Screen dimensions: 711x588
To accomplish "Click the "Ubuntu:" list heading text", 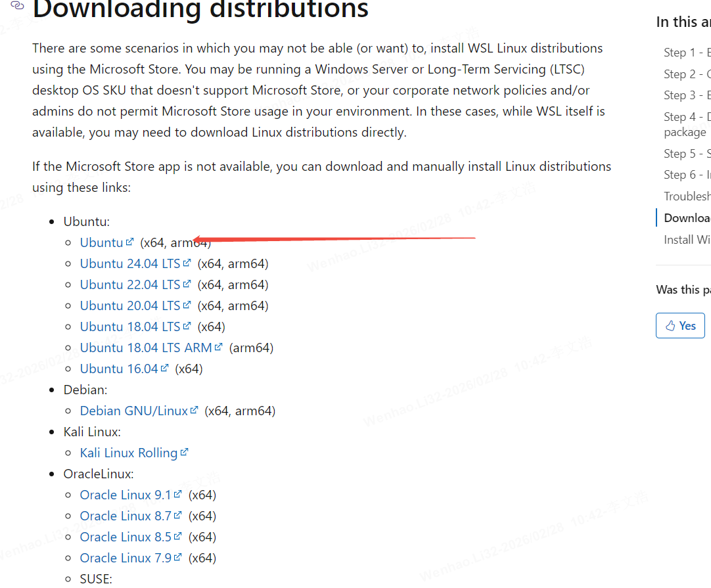I will (x=87, y=221).
